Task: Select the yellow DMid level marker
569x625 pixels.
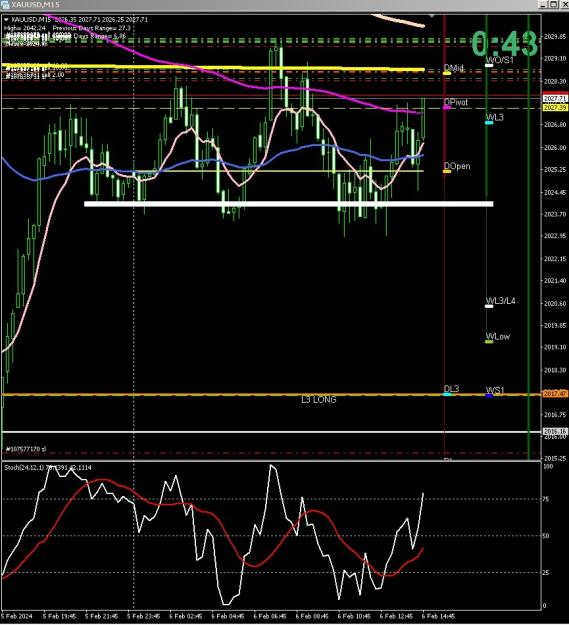Action: (447, 73)
